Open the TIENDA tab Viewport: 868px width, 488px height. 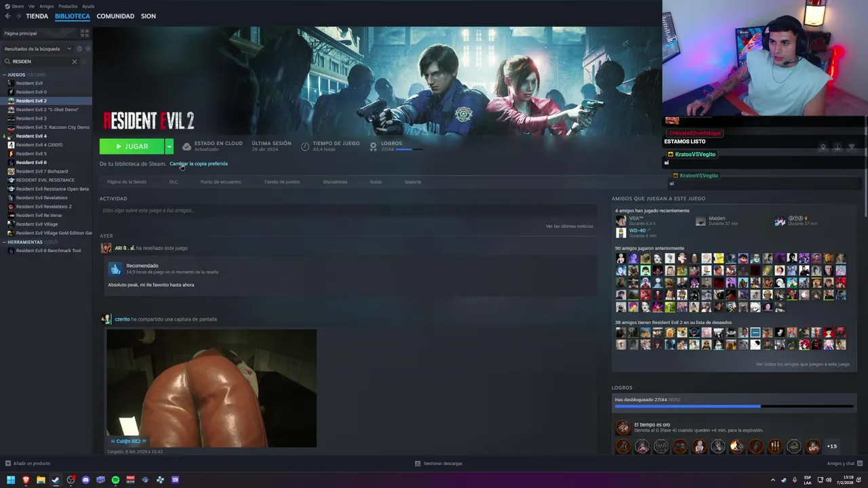pos(37,16)
